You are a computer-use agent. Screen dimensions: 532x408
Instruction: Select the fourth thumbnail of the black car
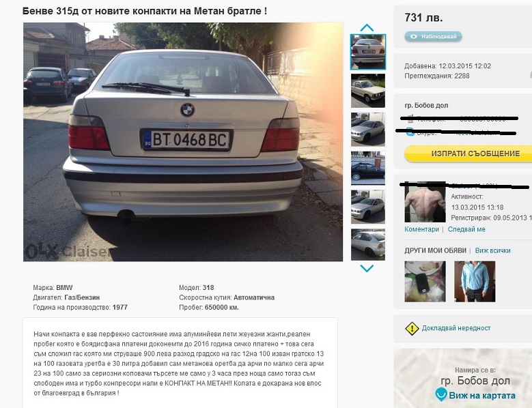coord(368,168)
